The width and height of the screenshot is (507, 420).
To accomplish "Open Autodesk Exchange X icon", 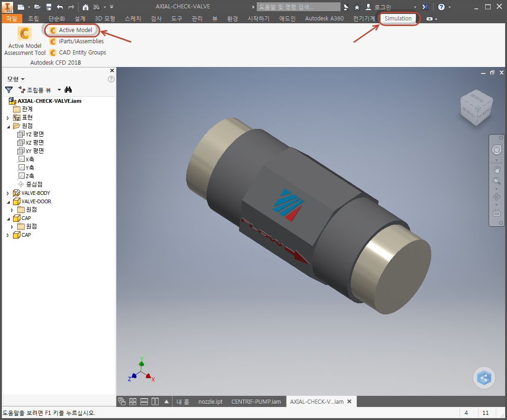I will coord(425,7).
